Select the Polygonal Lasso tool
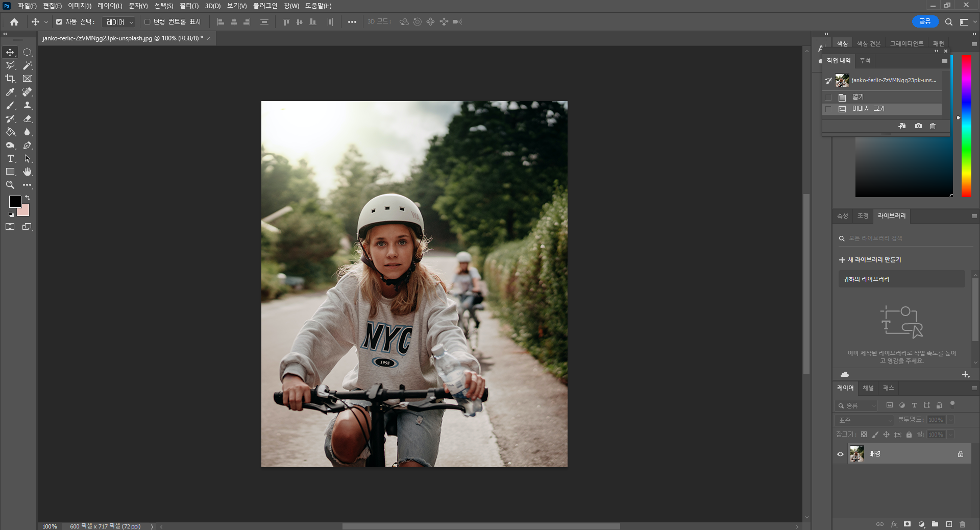 tap(10, 65)
